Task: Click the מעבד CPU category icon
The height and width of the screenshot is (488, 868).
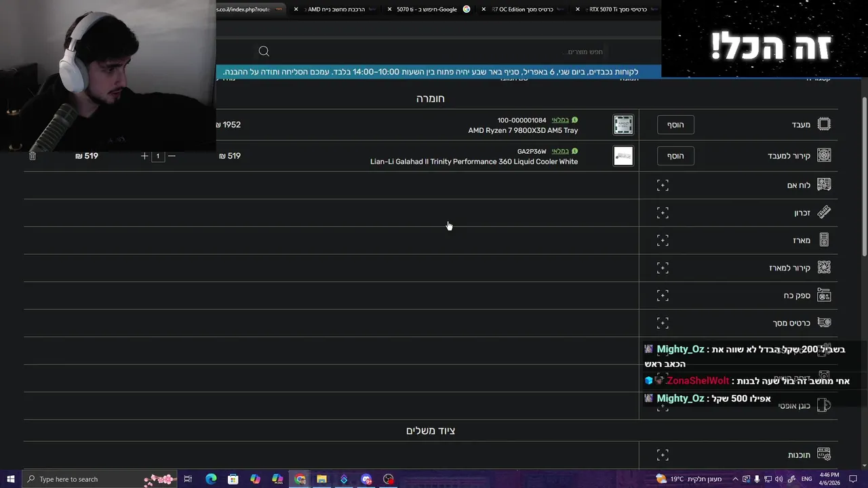Action: coord(824,124)
